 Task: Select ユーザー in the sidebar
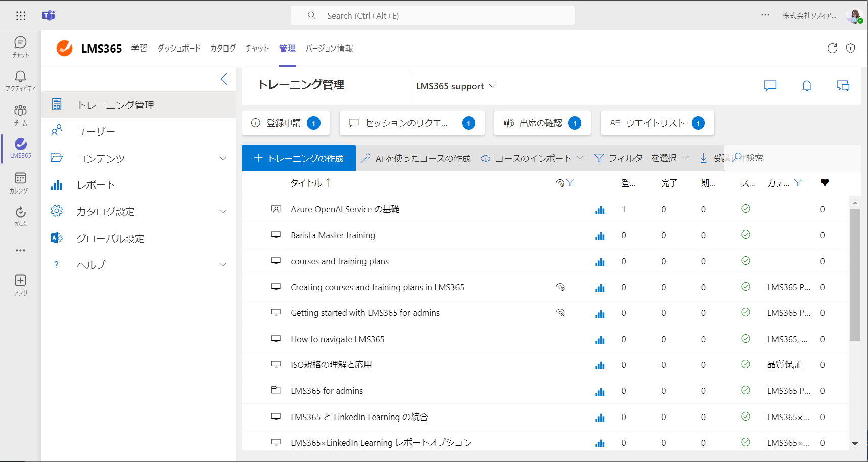pos(139,132)
